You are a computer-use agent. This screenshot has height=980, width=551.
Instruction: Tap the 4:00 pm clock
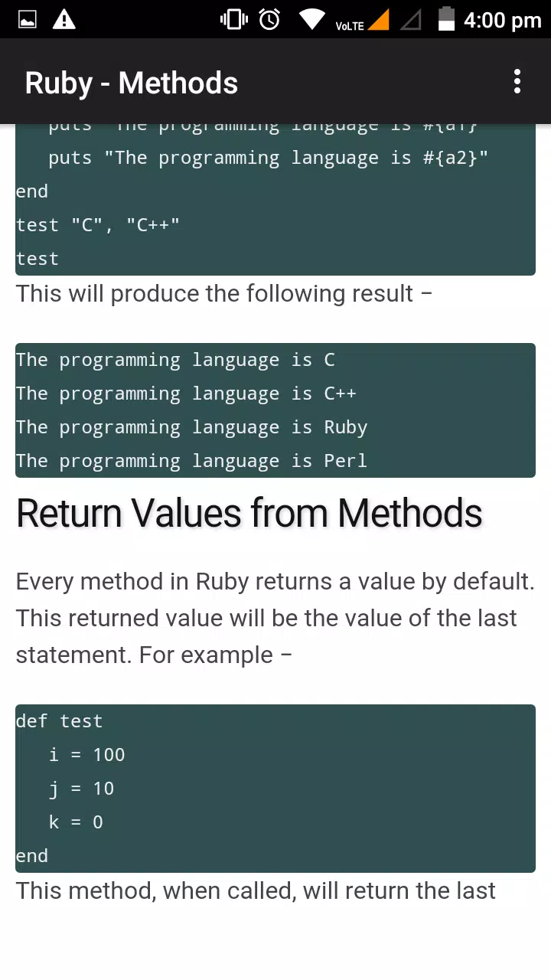click(502, 20)
